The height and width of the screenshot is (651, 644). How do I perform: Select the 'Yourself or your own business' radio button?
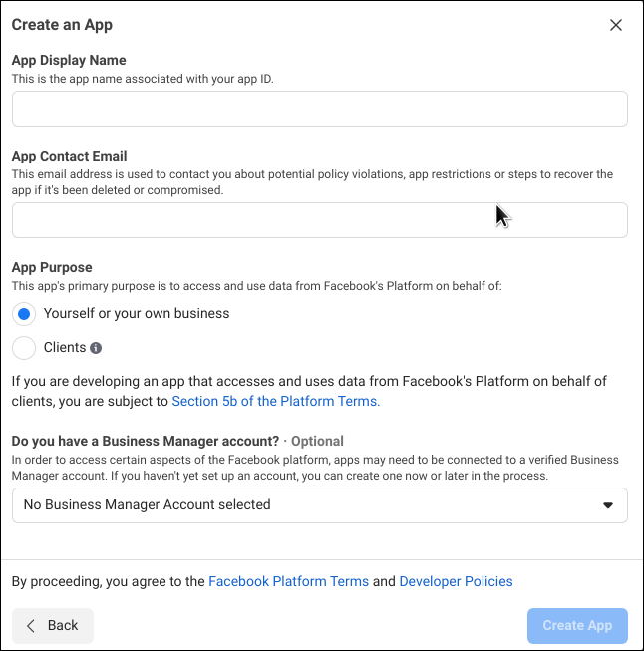(25, 314)
